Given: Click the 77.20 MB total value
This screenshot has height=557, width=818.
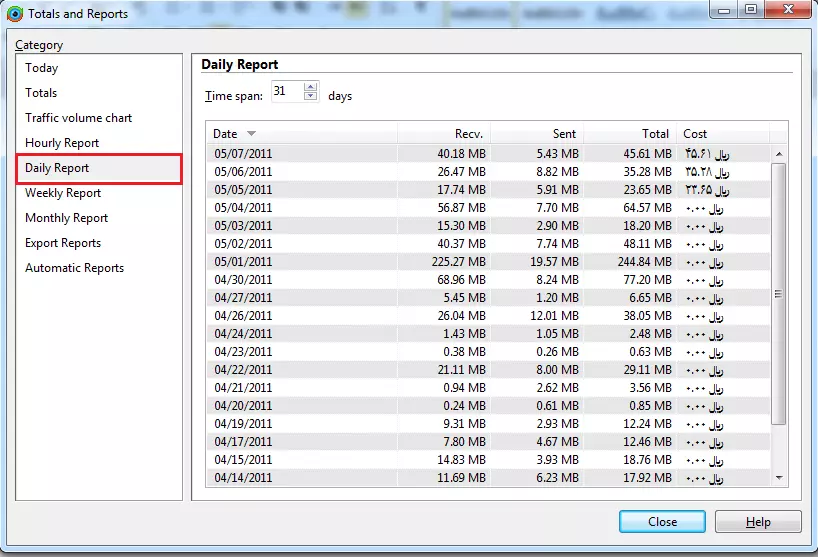Looking at the screenshot, I should (x=647, y=280).
